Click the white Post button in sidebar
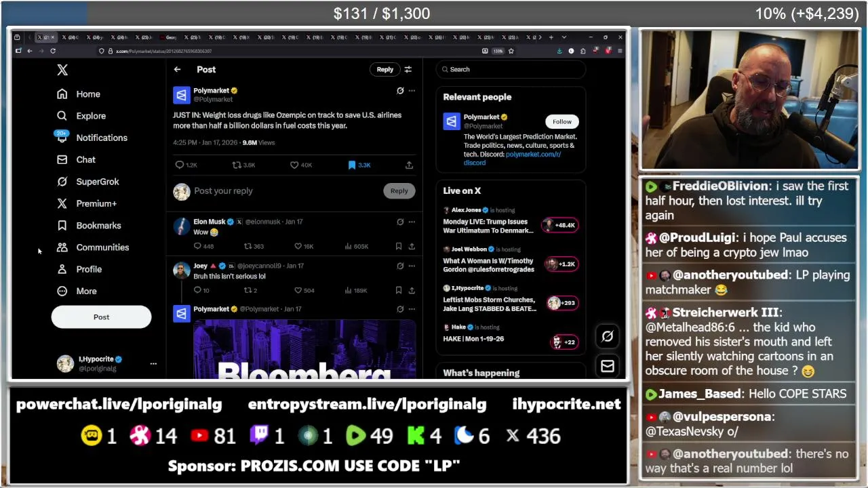868x488 pixels. click(x=101, y=317)
